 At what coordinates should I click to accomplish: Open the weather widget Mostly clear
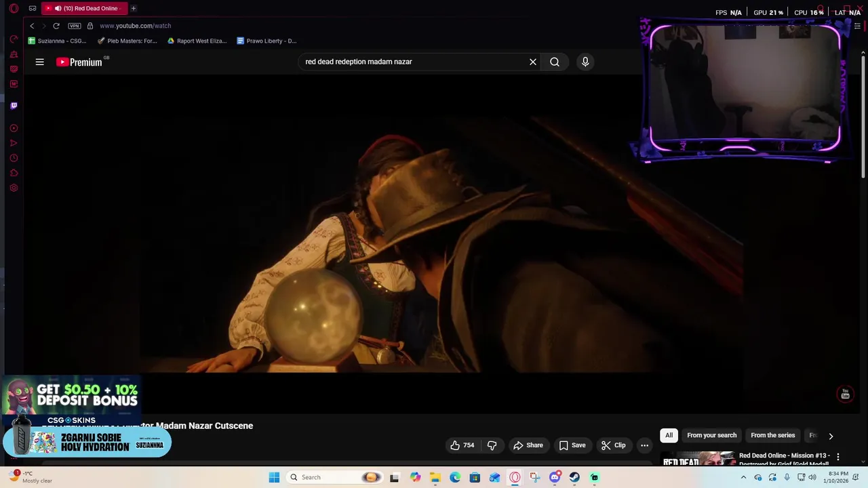pyautogui.click(x=31, y=477)
